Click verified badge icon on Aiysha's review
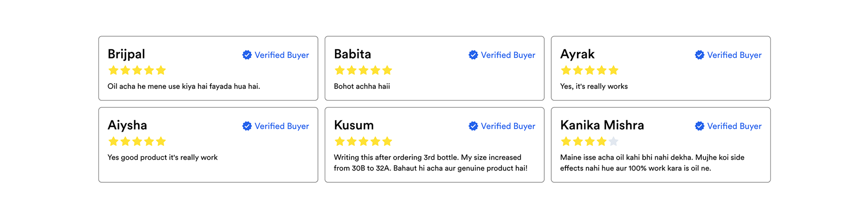This screenshot has height=208, width=868. (x=247, y=126)
